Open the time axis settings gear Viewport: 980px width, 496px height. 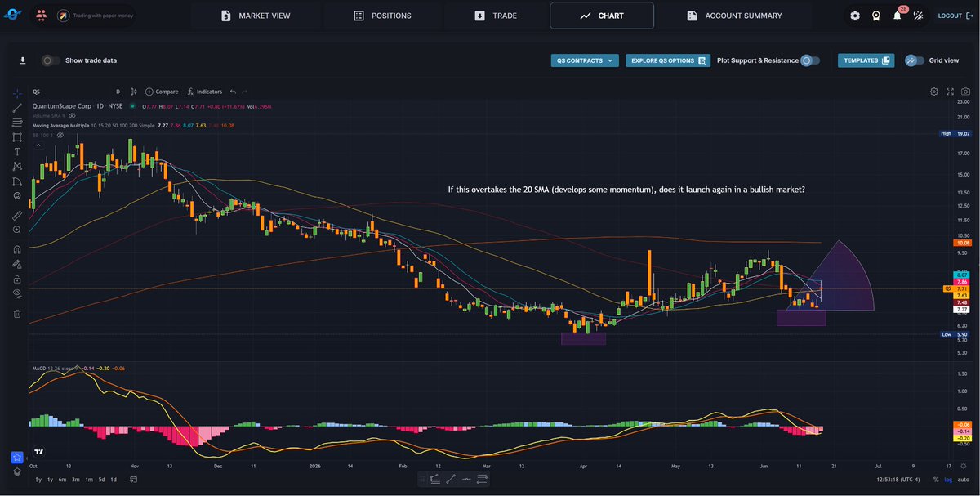pyautogui.click(x=964, y=464)
